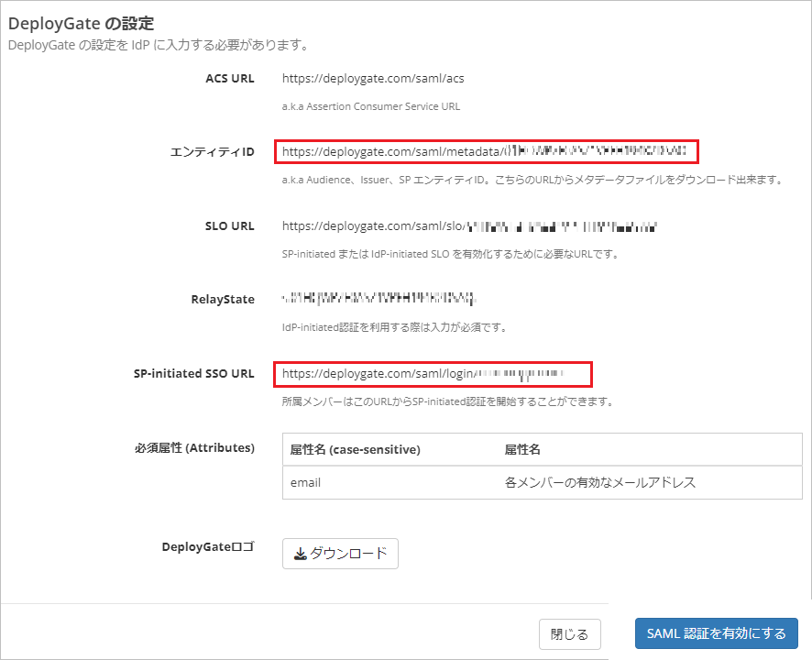
Task: Click the ACS URL label
Action: point(230,78)
